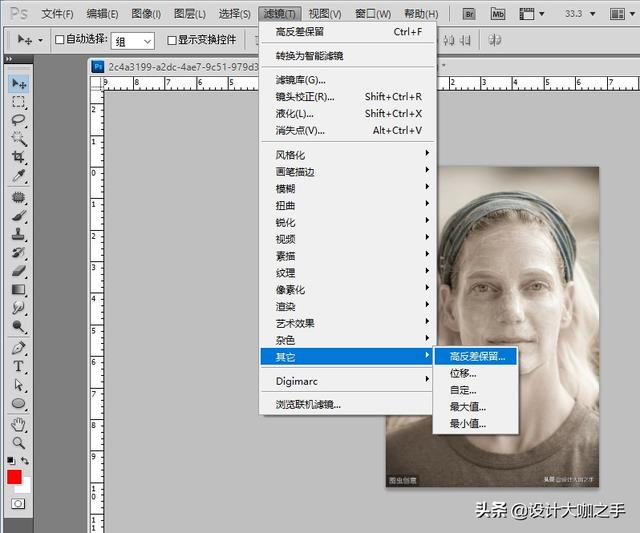Select the Quick Selection tool
This screenshot has width=640, height=533.
pos(18,139)
